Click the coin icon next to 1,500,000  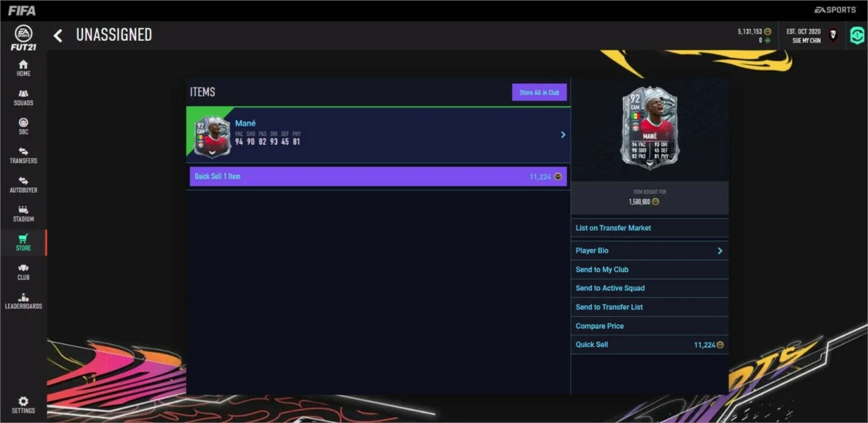click(656, 202)
